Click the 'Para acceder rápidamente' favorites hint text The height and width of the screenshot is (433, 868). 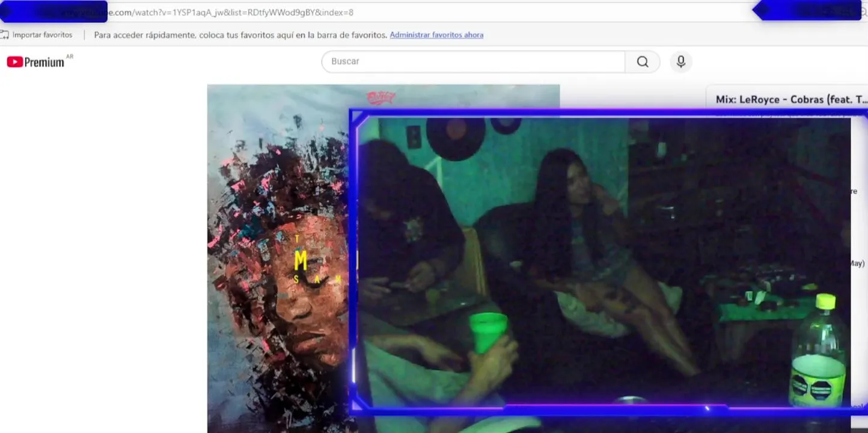(240, 35)
